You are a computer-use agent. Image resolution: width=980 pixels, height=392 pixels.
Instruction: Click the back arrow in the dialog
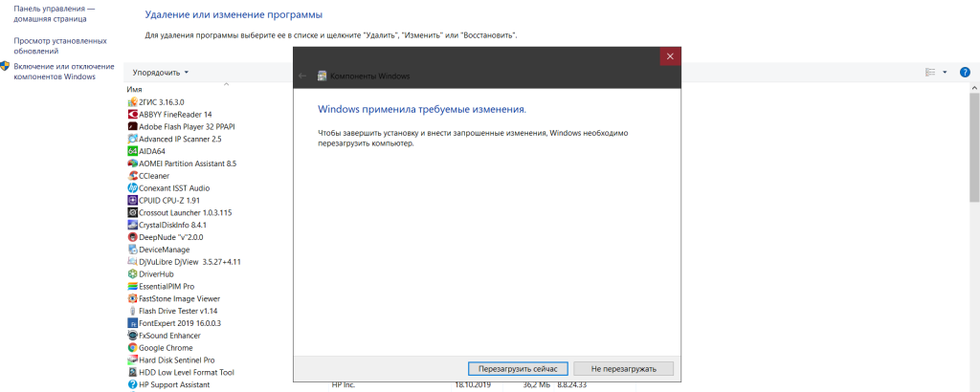coord(302,76)
